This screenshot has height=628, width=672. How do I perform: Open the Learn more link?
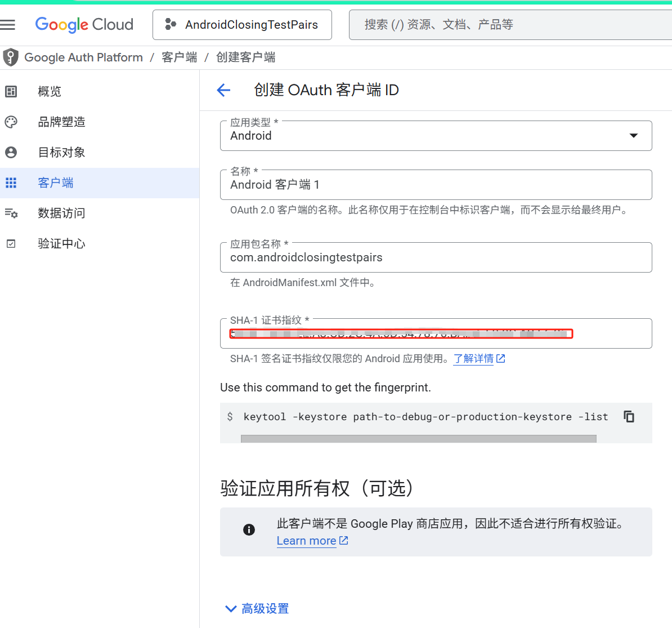pyautogui.click(x=306, y=541)
